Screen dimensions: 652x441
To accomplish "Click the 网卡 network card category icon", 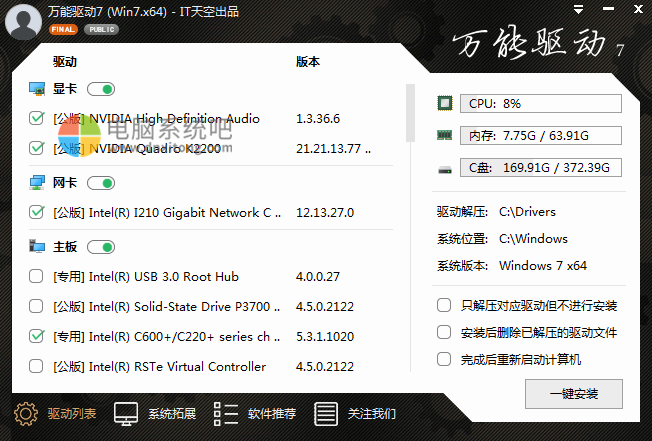I will [37, 183].
